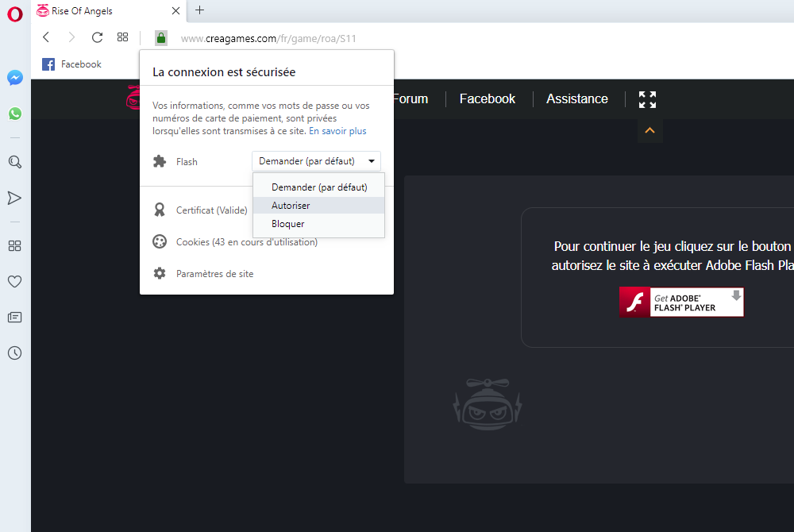Open Messenger in the Opera sidebar
The height and width of the screenshot is (532, 794).
(15, 78)
